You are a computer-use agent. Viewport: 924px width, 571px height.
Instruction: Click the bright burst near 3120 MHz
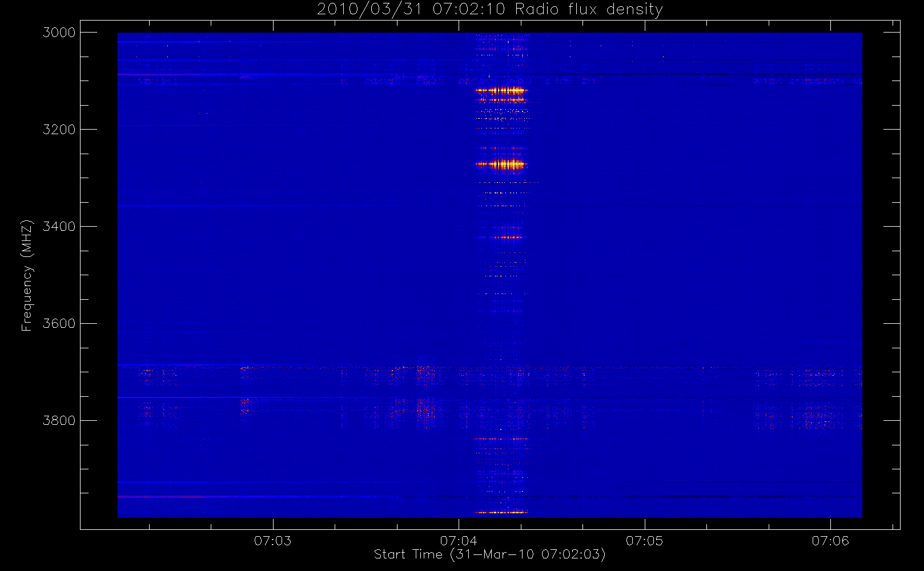(x=501, y=90)
